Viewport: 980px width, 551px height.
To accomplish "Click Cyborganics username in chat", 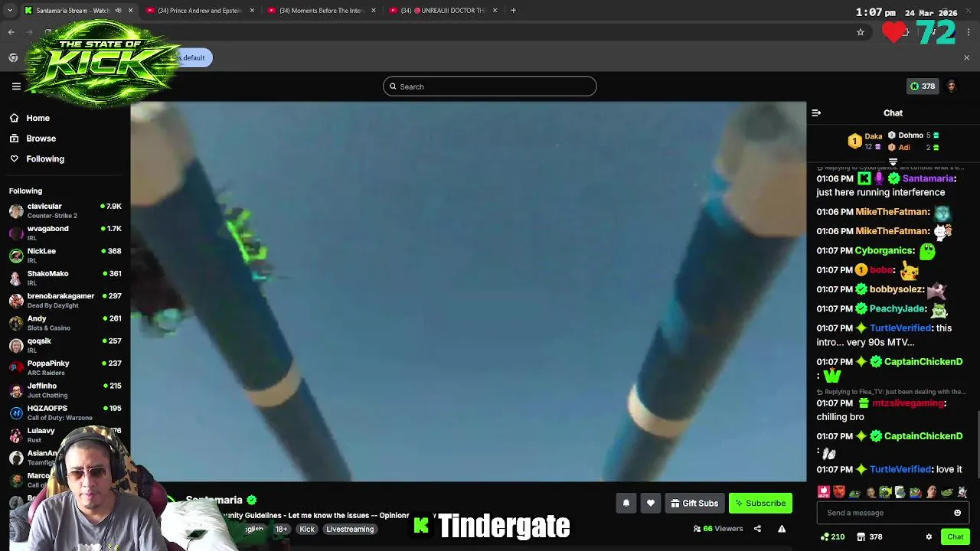I will 884,250.
